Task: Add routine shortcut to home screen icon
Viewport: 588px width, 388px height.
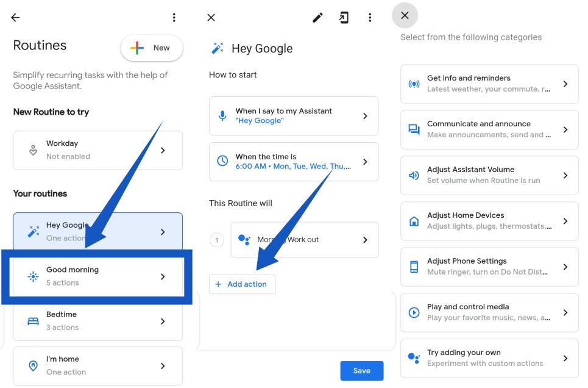Action: pos(344,18)
